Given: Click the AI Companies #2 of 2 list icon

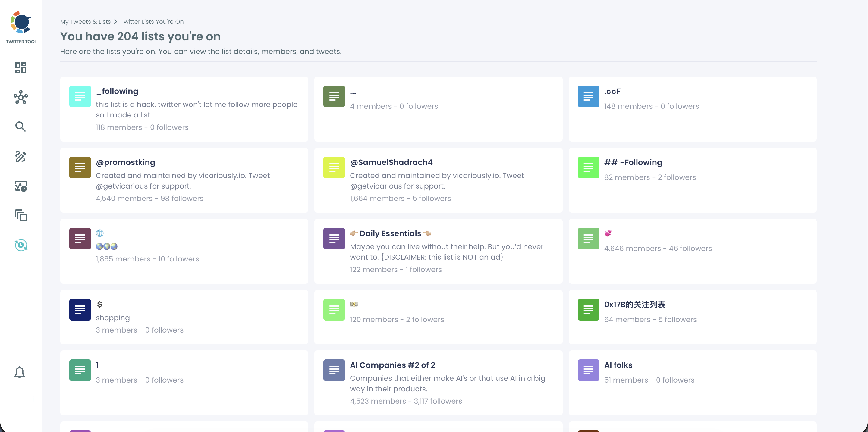Looking at the screenshot, I should [x=334, y=370].
